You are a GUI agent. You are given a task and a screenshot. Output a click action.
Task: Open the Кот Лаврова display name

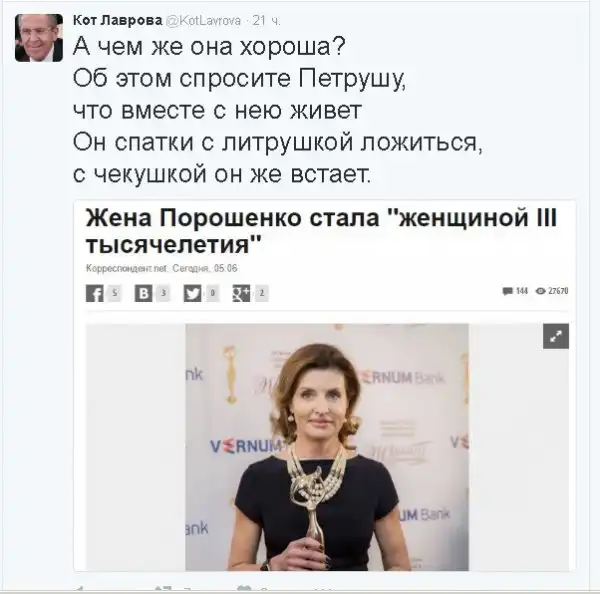tap(117, 20)
